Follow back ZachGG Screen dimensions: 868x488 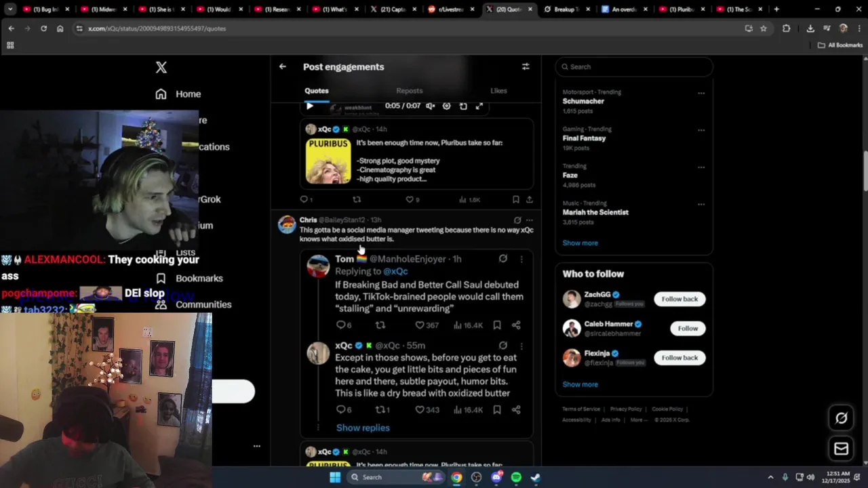point(679,299)
